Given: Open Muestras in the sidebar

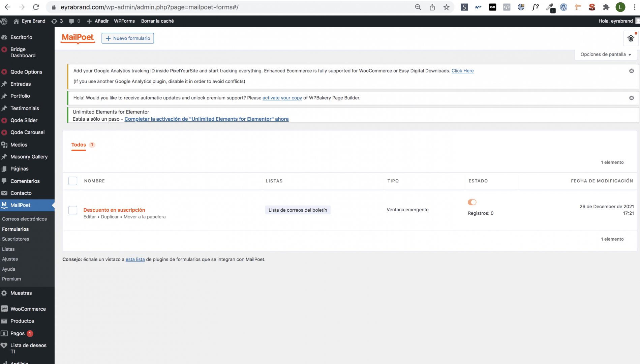Looking at the screenshot, I should (x=21, y=293).
